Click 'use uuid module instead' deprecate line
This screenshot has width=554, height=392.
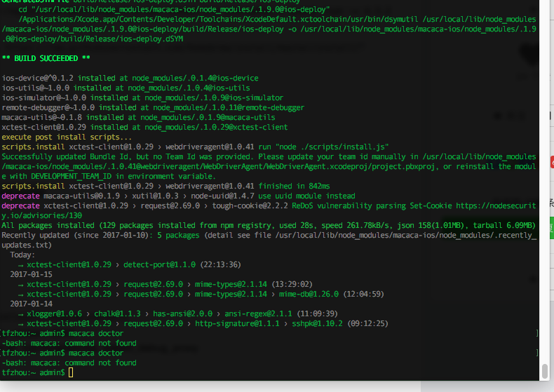coord(178,196)
